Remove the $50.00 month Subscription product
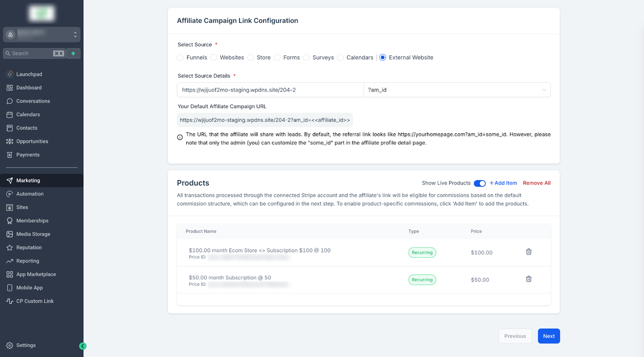644x357 pixels. click(529, 279)
